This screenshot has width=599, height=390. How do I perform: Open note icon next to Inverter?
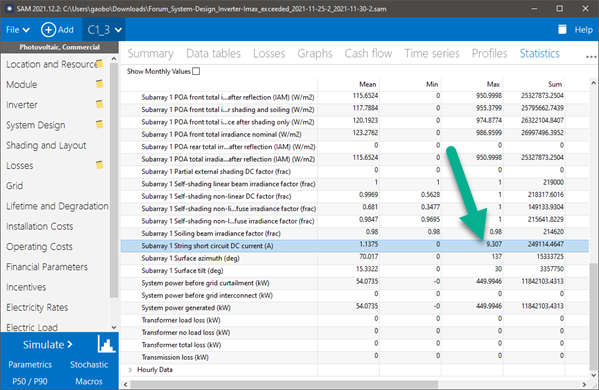coord(99,104)
